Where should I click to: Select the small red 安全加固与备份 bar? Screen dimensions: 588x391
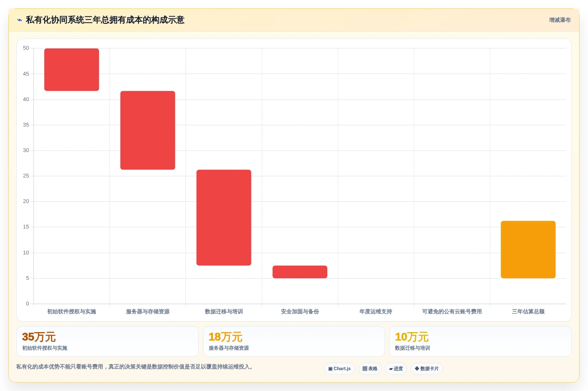(300, 272)
